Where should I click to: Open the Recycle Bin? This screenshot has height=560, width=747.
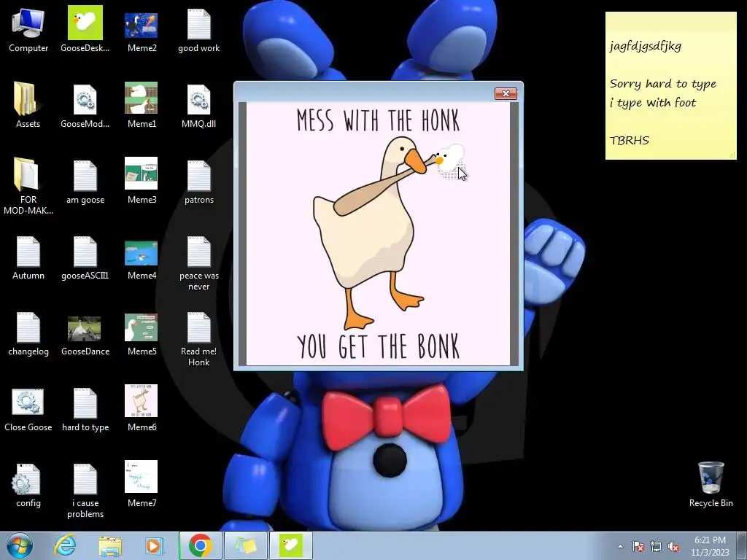tap(711, 484)
